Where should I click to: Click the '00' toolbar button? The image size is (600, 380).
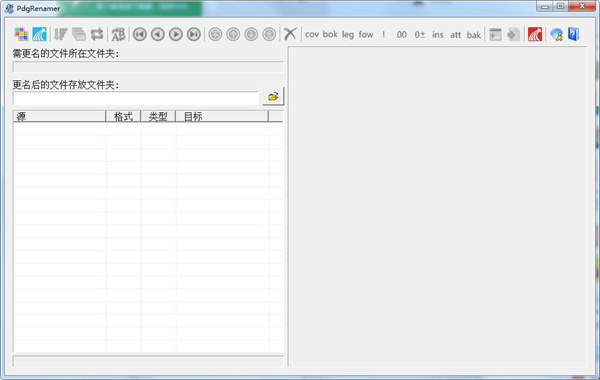tap(401, 34)
